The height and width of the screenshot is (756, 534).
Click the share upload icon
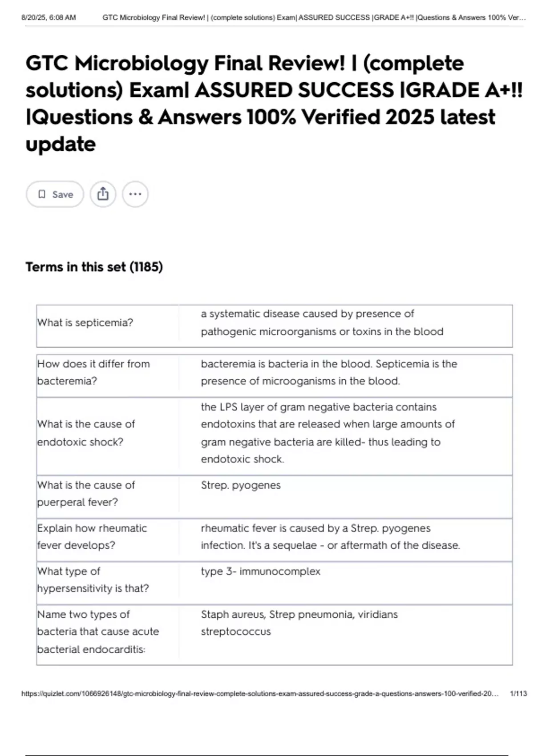pyautogui.click(x=103, y=194)
